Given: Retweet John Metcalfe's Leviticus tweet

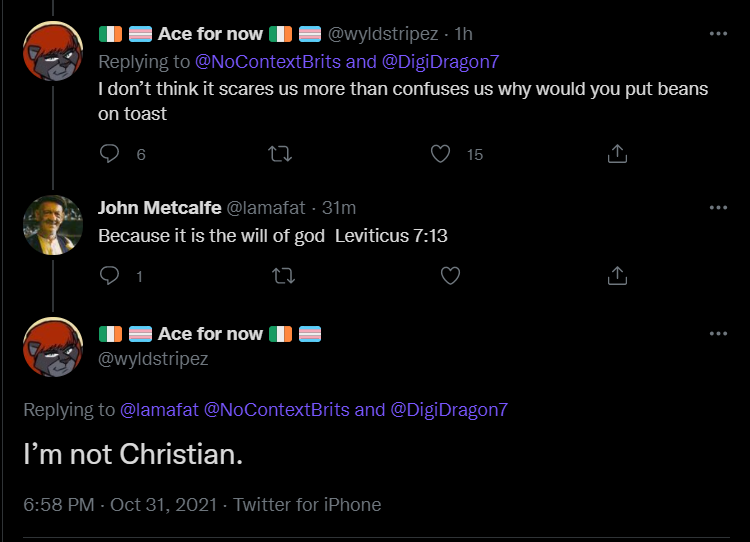Looking at the screenshot, I should [x=283, y=276].
